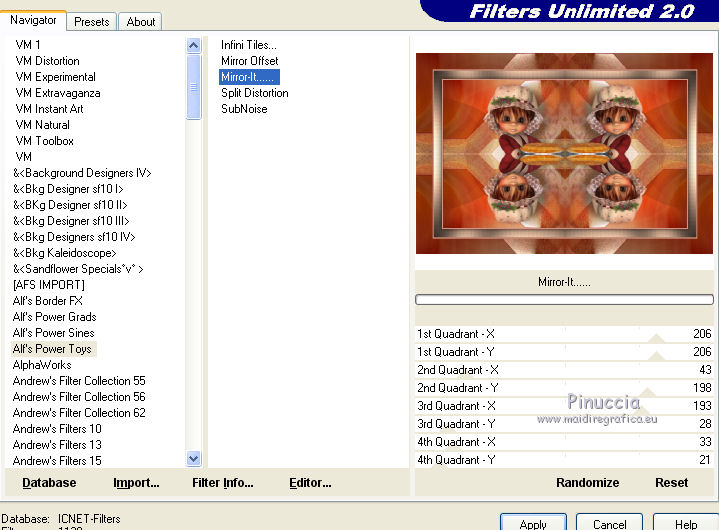Select AlphaWorks category
The image size is (719, 530).
pyautogui.click(x=42, y=365)
